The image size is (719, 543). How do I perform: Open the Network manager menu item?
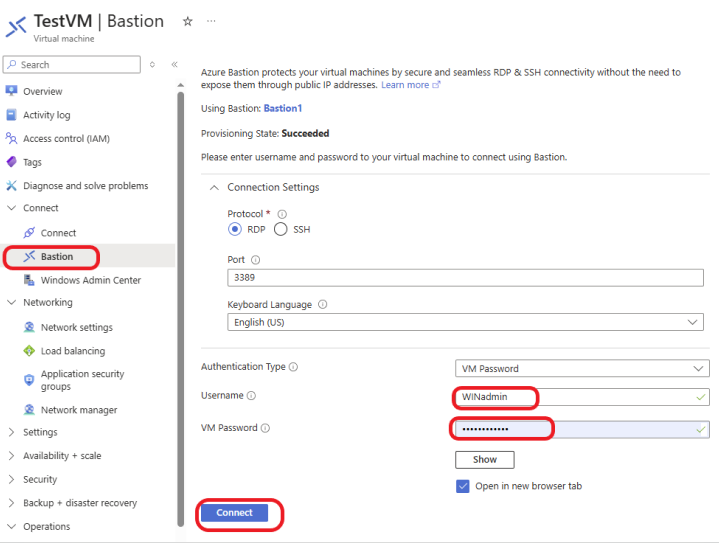(79, 410)
